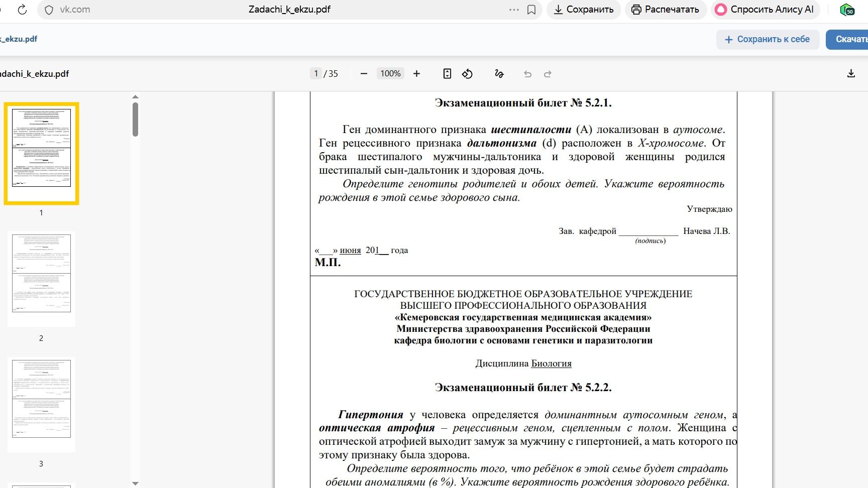Click Сохранить к себе

(768, 40)
